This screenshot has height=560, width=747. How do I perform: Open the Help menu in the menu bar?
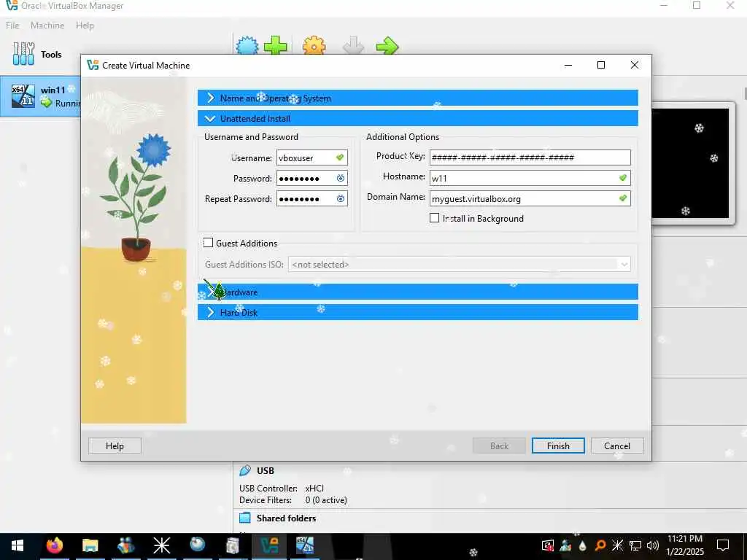85,26
